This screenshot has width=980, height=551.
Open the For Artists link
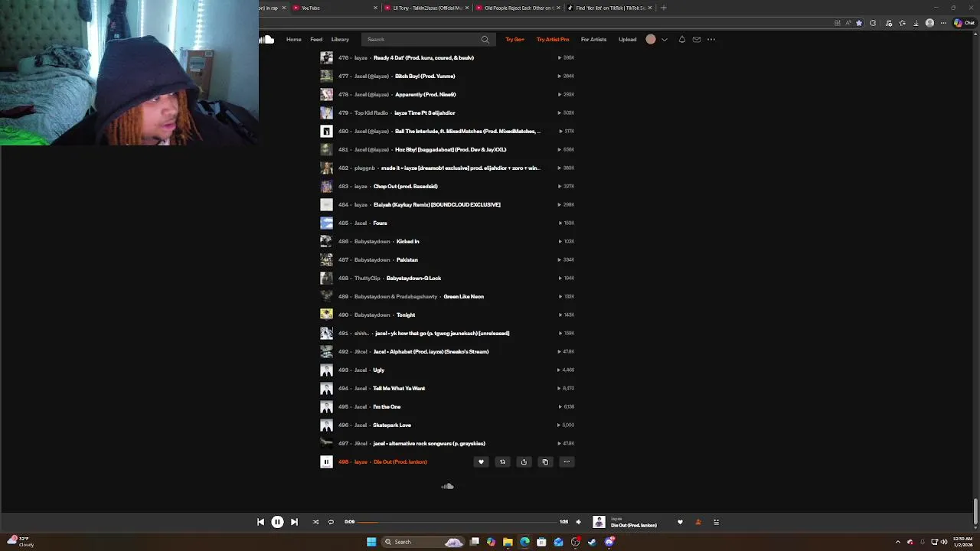click(593, 39)
